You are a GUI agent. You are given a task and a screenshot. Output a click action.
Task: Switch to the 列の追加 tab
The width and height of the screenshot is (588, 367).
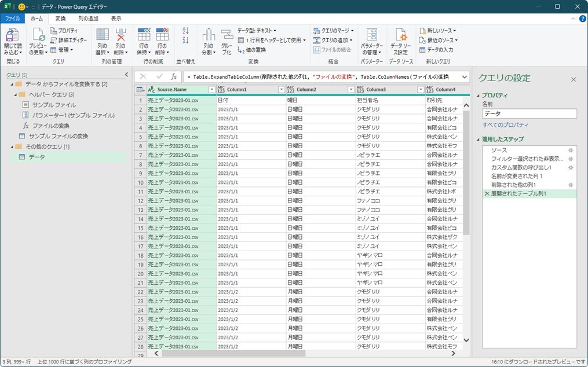coord(89,19)
